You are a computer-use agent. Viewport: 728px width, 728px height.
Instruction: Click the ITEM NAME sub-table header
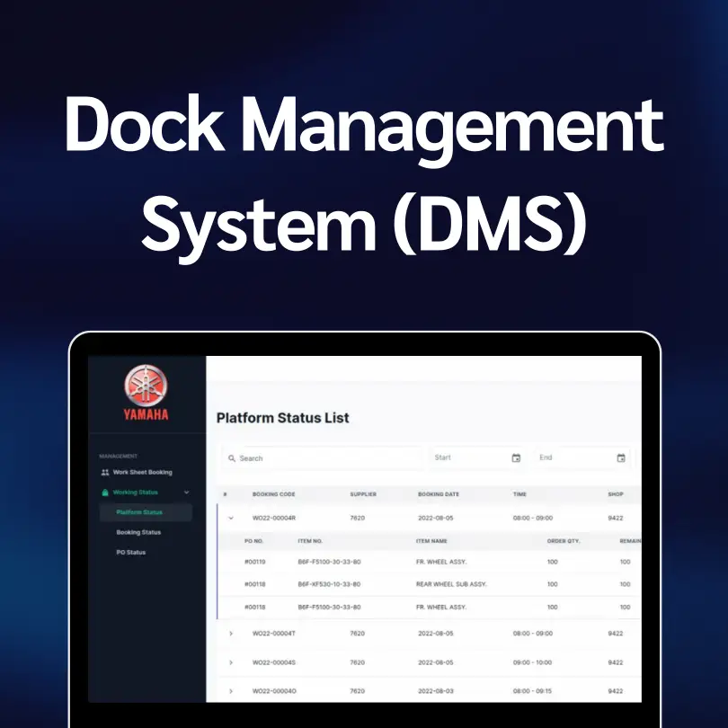[x=431, y=541]
